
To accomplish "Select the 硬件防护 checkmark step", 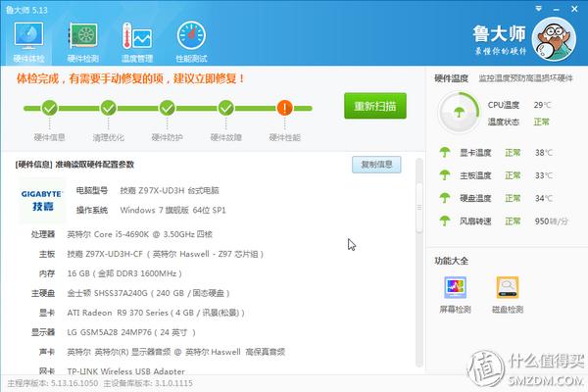I will (x=167, y=108).
